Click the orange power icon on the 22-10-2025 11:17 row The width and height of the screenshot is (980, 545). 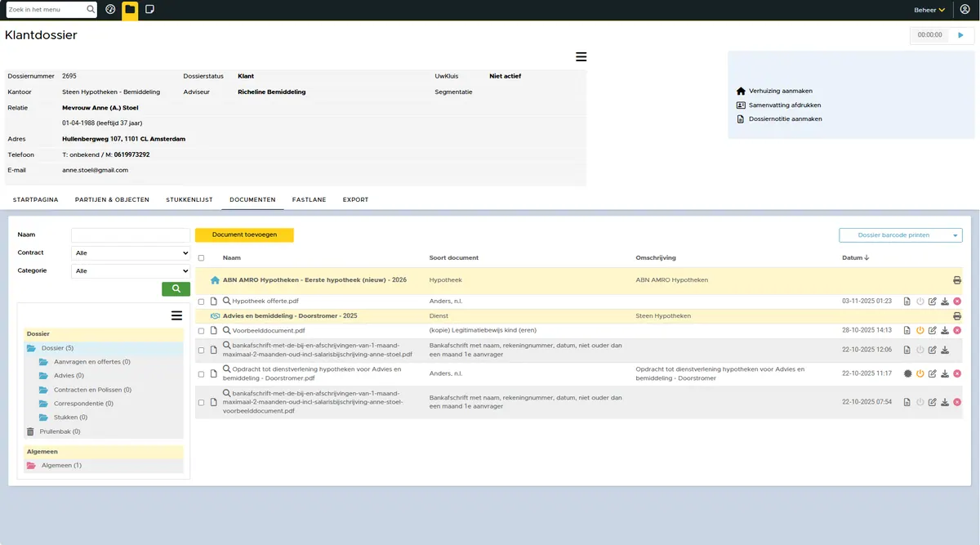pyautogui.click(x=920, y=374)
